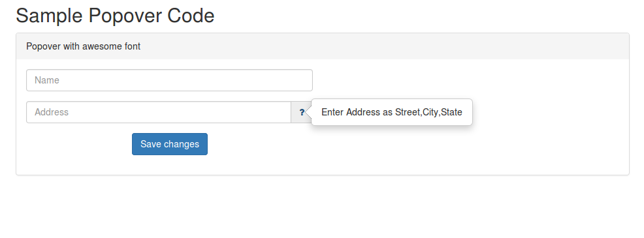Image resolution: width=644 pixels, height=238 pixels.
Task: Click the word 'Street' in the popover
Action: pos(408,112)
